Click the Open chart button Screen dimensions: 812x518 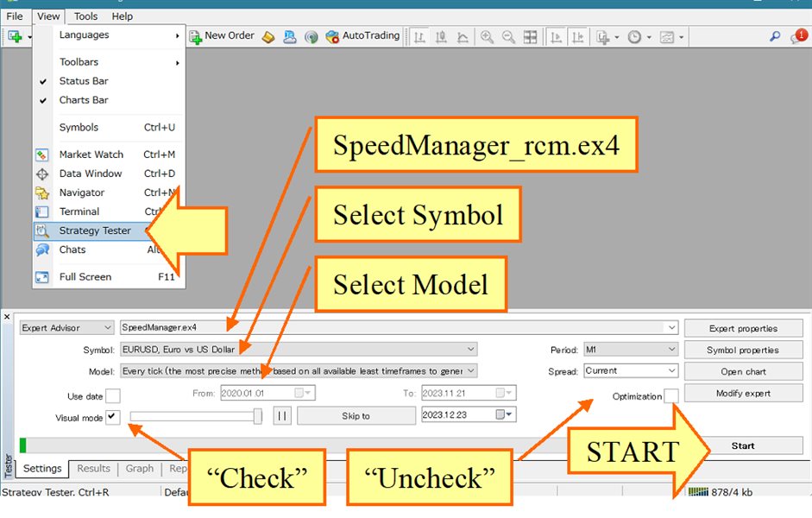(x=743, y=372)
